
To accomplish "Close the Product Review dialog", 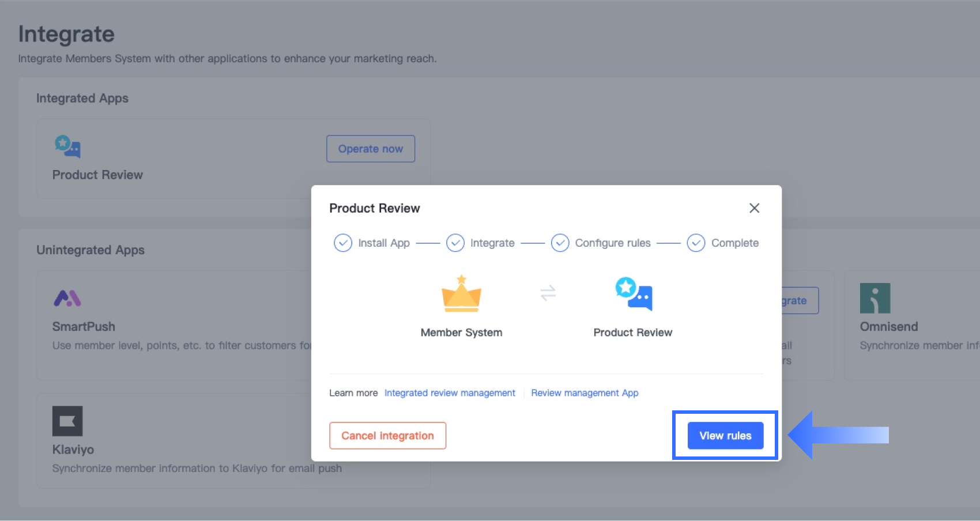I will [x=754, y=208].
